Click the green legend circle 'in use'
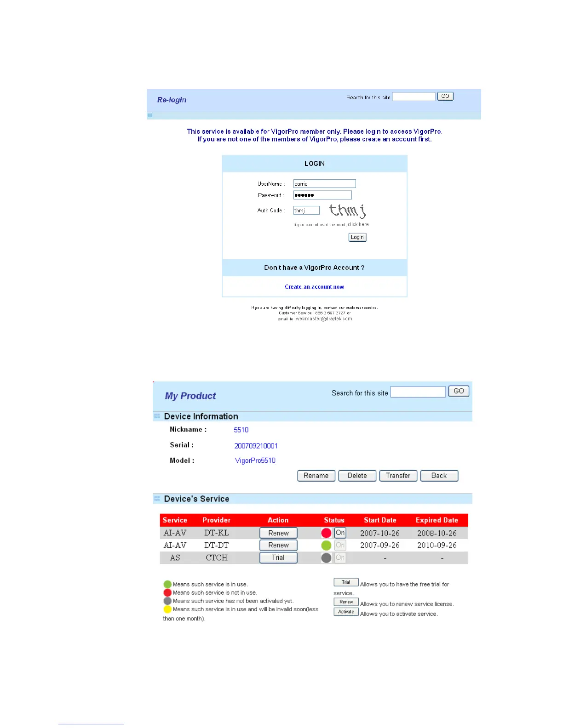 167,585
